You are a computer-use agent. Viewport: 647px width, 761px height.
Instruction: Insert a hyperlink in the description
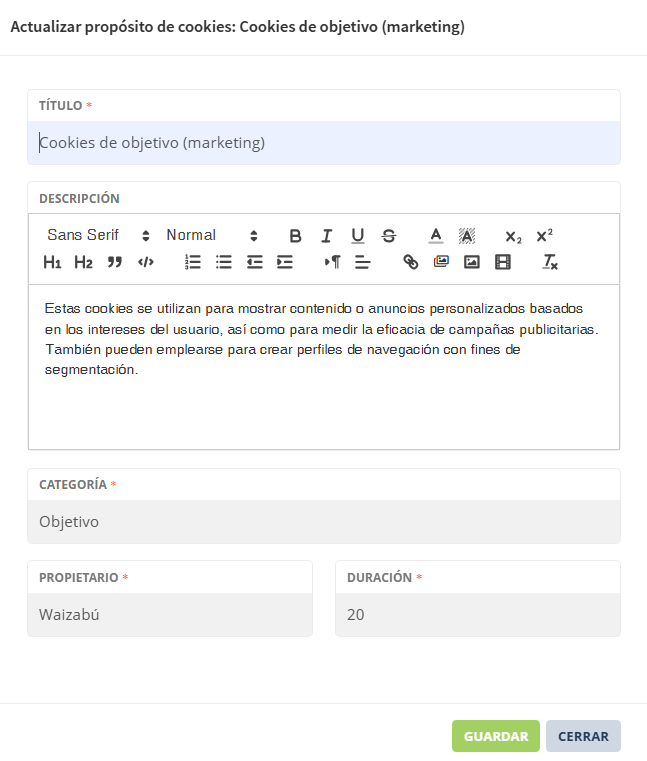click(410, 262)
